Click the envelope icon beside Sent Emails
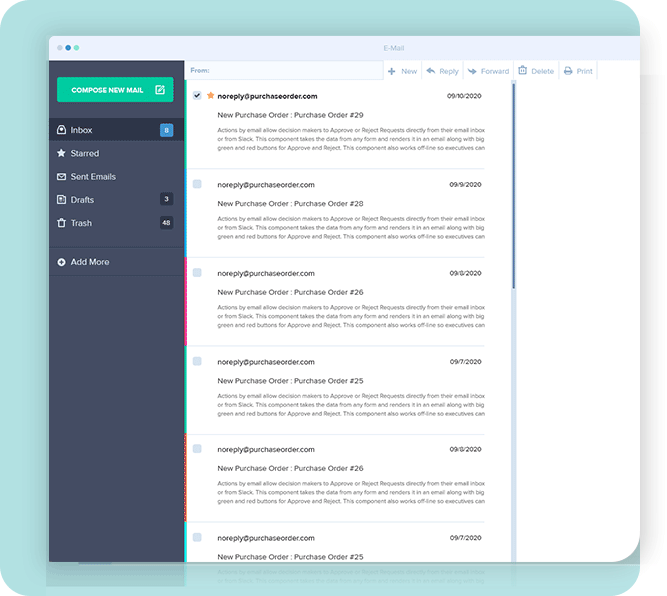This screenshot has width=667, height=596. [x=61, y=177]
